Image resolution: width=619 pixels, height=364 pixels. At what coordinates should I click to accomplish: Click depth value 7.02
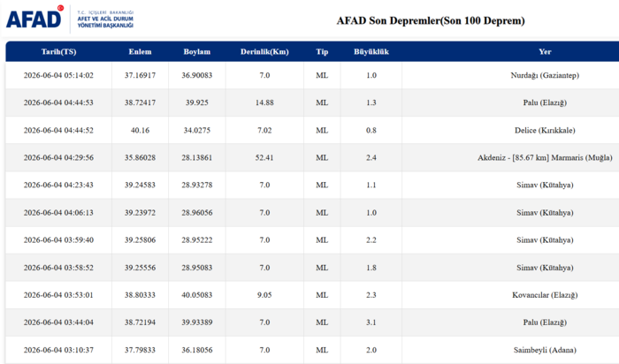[264, 130]
